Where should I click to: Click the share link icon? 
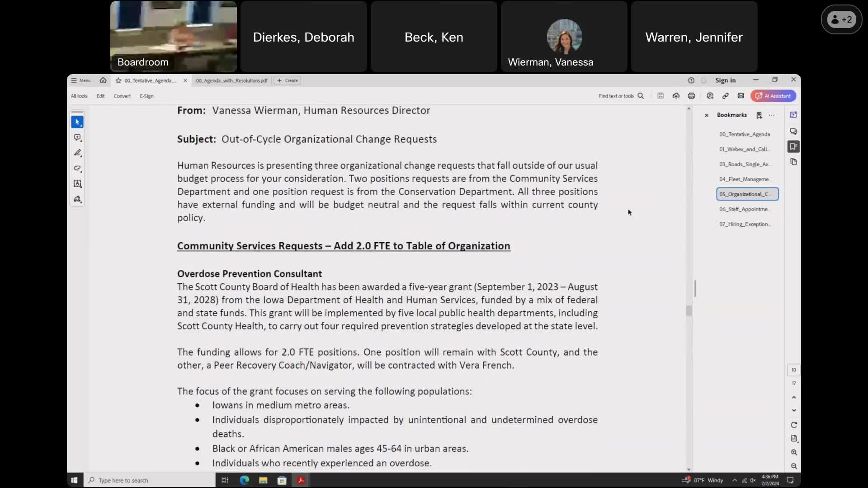pyautogui.click(x=725, y=96)
